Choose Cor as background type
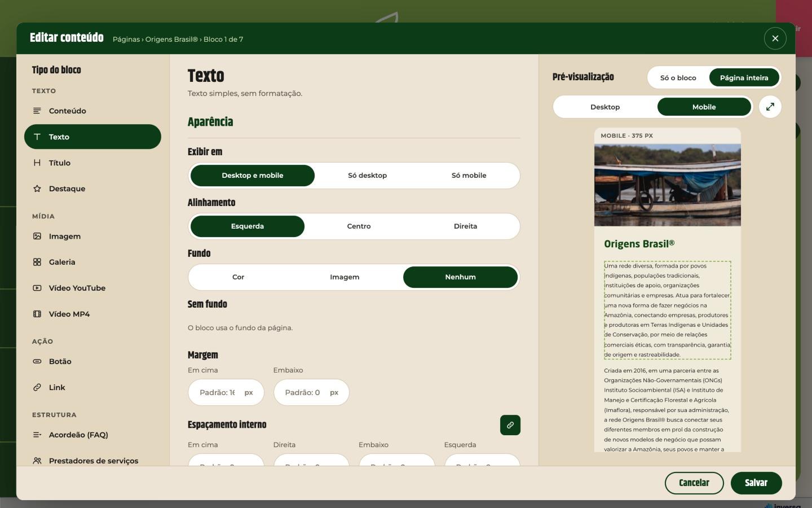The image size is (812, 508). click(239, 277)
